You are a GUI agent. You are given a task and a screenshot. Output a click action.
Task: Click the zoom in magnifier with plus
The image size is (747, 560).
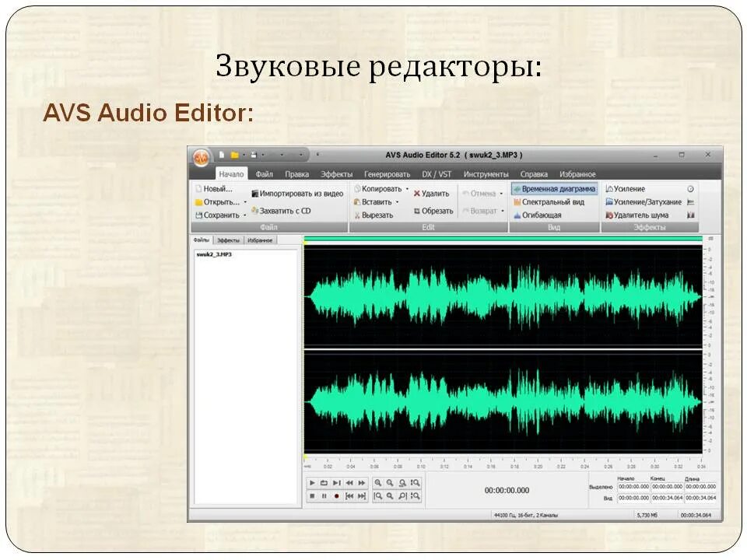378,483
